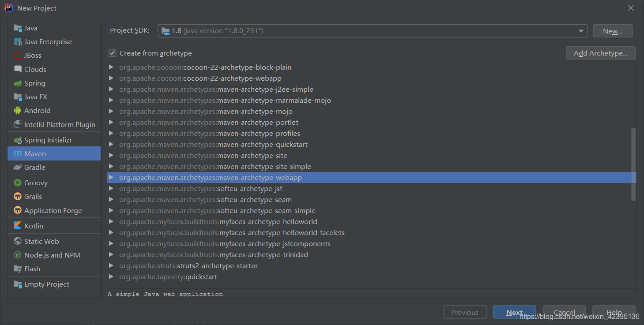The height and width of the screenshot is (325, 644).
Task: Click the Flash icon
Action: [18, 269]
